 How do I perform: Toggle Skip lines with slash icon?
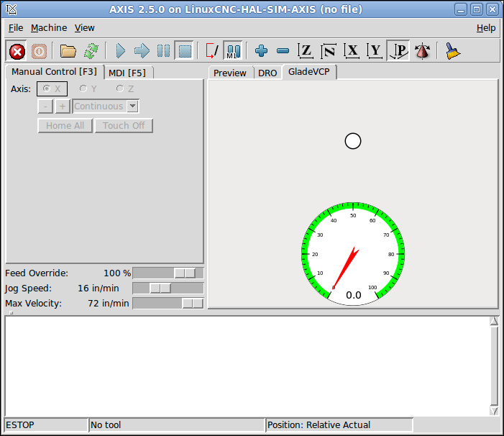coord(212,51)
